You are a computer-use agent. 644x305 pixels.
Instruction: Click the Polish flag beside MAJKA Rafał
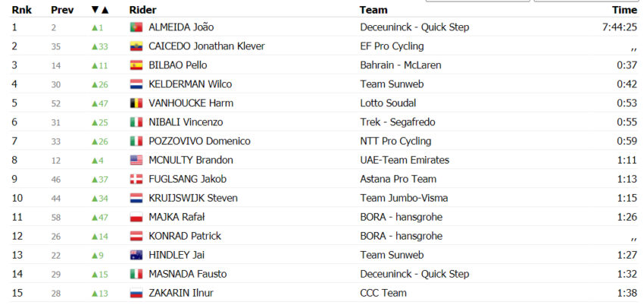[136, 217]
